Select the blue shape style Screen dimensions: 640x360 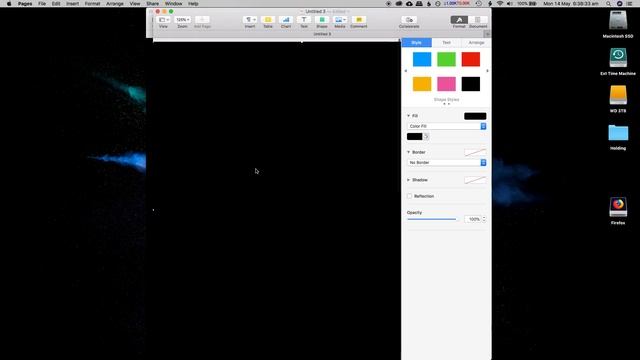point(422,59)
